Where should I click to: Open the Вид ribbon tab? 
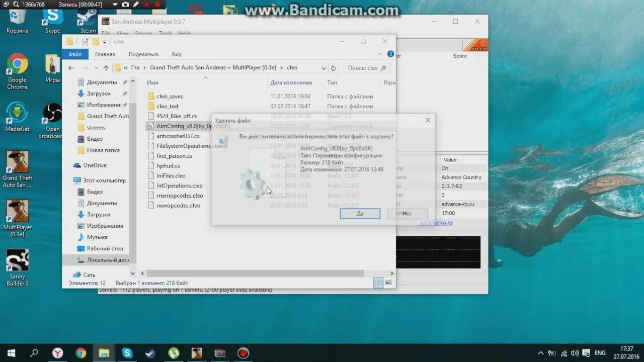pyautogui.click(x=177, y=54)
